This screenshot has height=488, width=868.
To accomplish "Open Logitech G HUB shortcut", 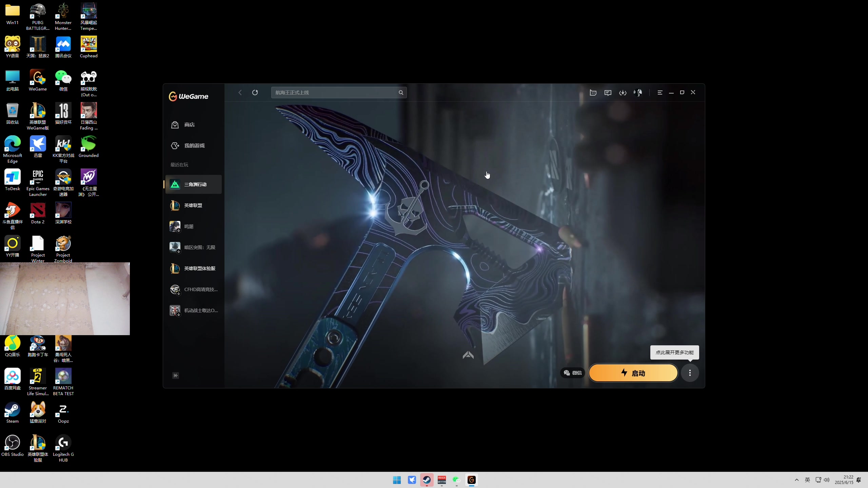I will (x=63, y=448).
